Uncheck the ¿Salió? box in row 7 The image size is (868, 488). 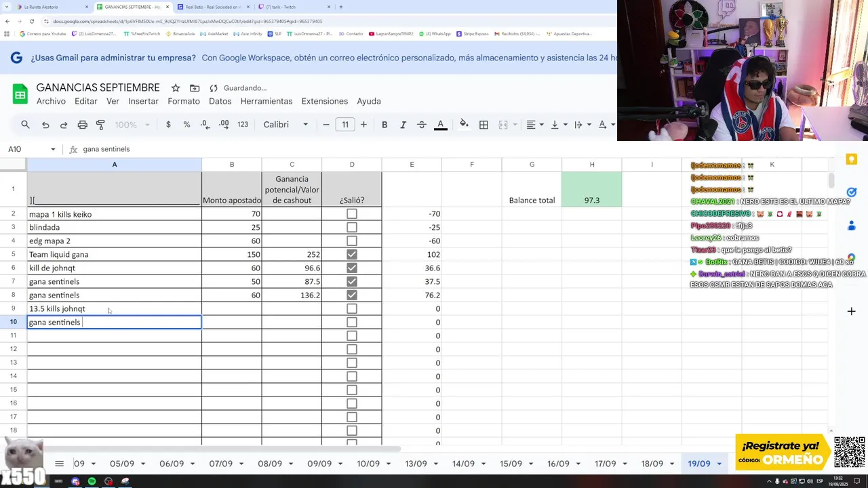(351, 282)
